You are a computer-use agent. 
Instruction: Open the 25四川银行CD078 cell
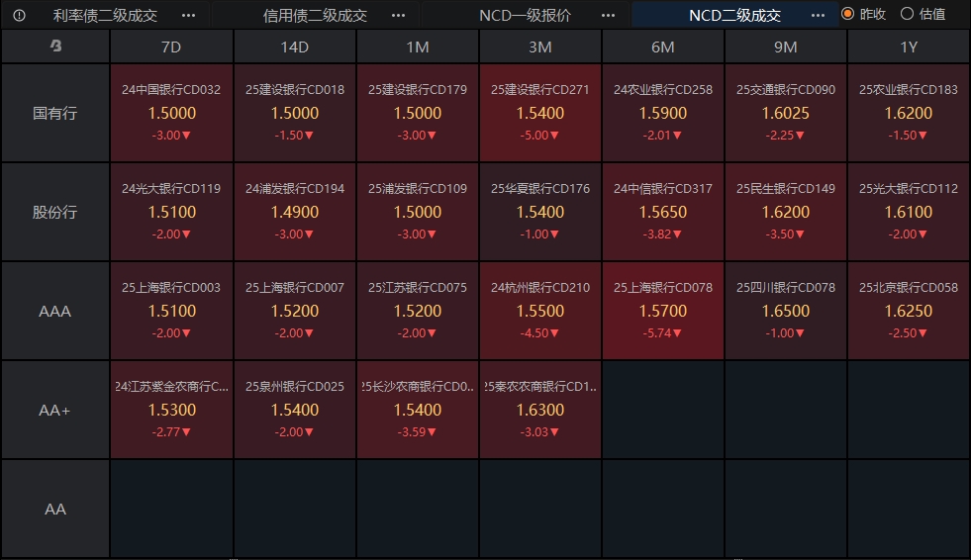pos(785,312)
